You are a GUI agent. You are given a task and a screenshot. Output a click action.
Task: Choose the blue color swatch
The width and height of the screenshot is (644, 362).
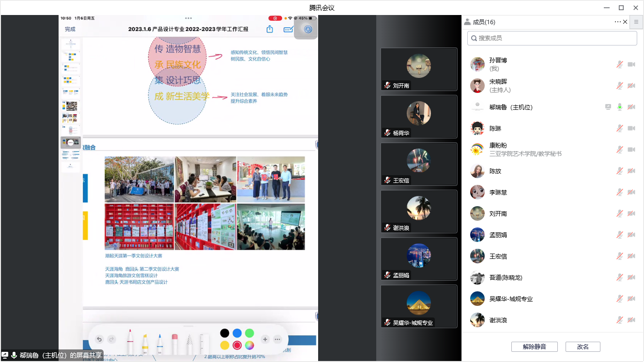click(237, 333)
